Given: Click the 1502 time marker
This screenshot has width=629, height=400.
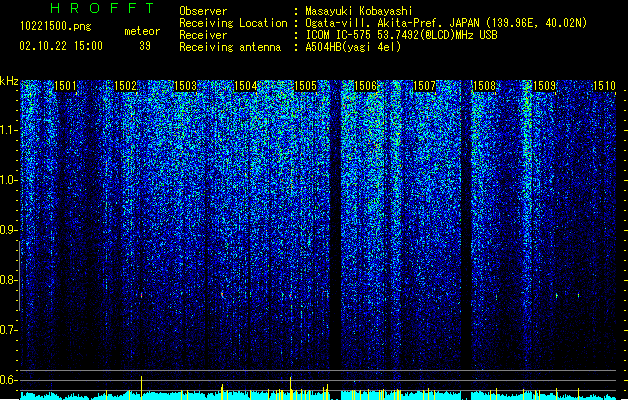Looking at the screenshot, I should [126, 86].
